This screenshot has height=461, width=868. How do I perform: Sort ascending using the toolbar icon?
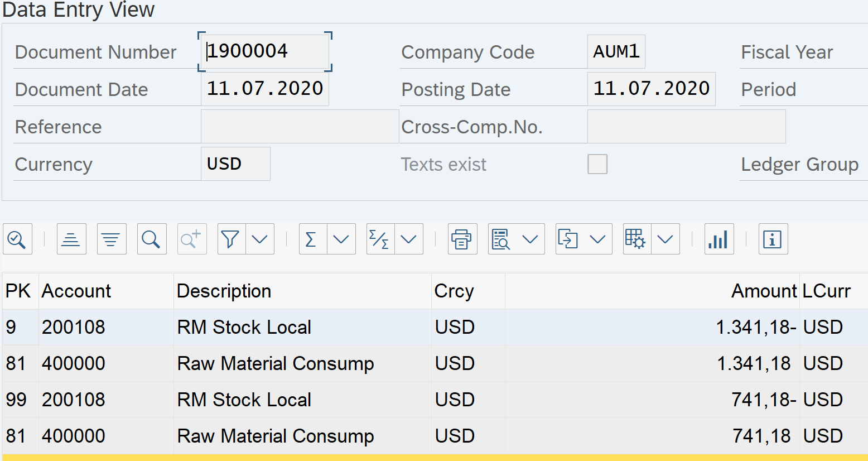tap(71, 239)
